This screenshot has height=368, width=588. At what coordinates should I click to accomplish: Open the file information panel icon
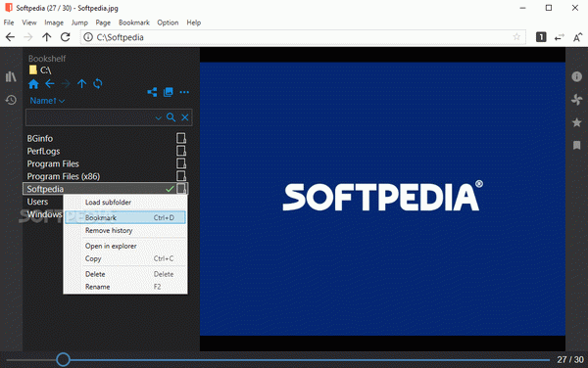point(576,76)
